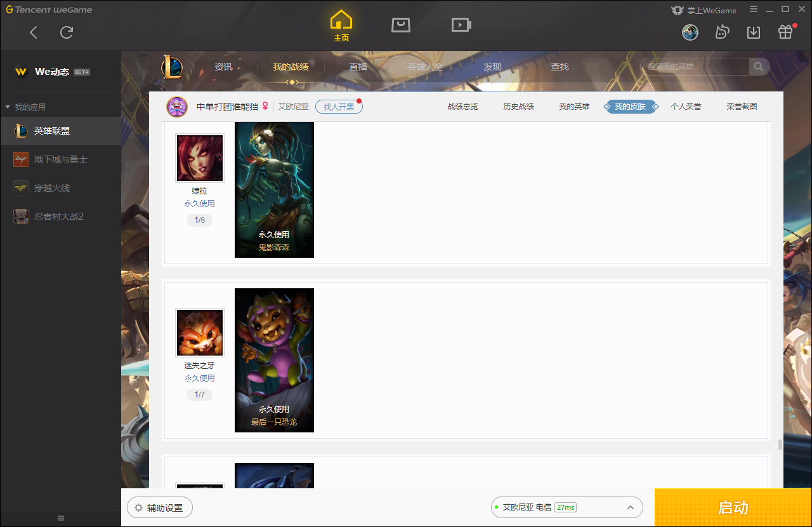Open the rabbit mascot icon
The width and height of the screenshot is (812, 527).
[x=722, y=32]
